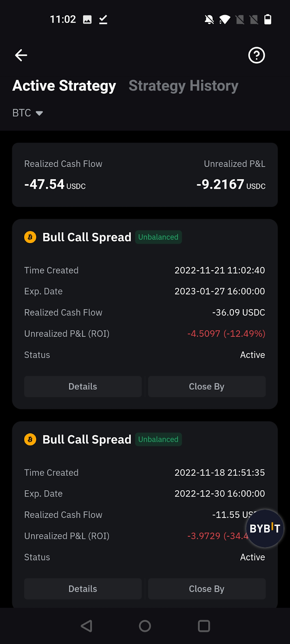Tap the muted notifications bell icon
The width and height of the screenshot is (290, 644).
click(209, 19)
